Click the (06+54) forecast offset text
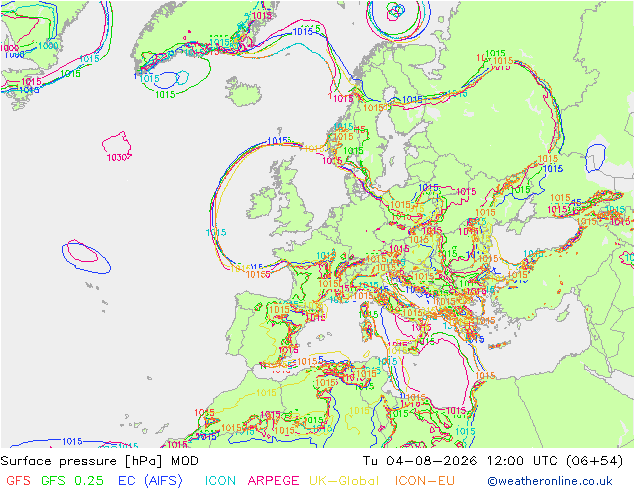634x490 pixels. (595, 461)
